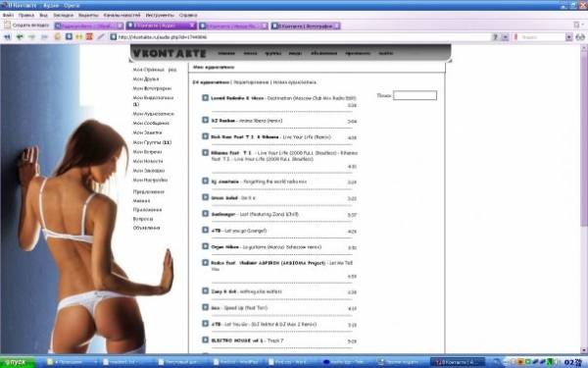Screen dimensions: 588x368
Task: Click the VKONTAKTE logo header
Action: [x=170, y=53]
